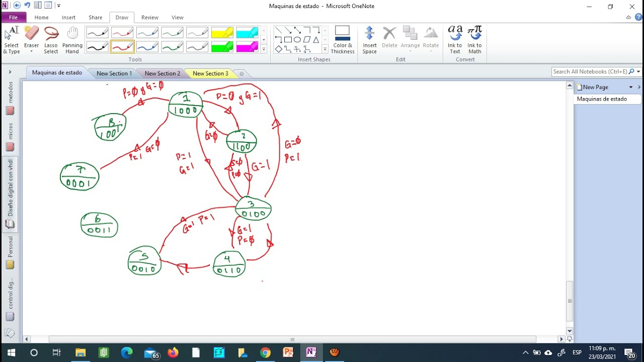Screen dimensions: 644x362
Task: Switch to the Insert ribbon tab
Action: 69,17
